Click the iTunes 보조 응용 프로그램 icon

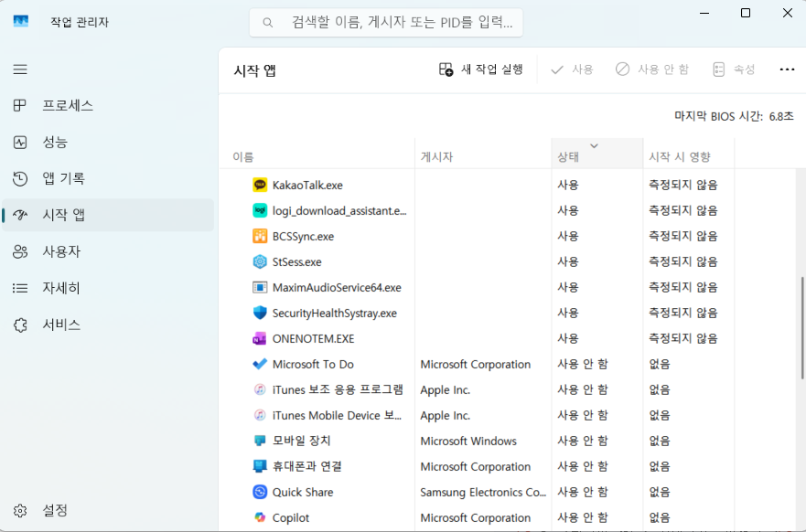pyautogui.click(x=260, y=389)
